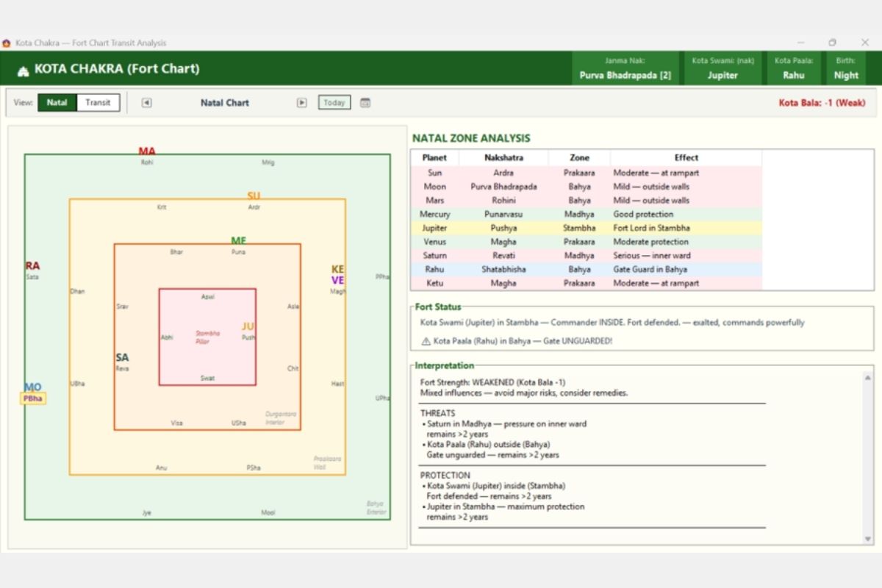Click the fort icon beside KOTA CHAKRA heading
Viewport: 882px width, 588px height.
tap(23, 70)
